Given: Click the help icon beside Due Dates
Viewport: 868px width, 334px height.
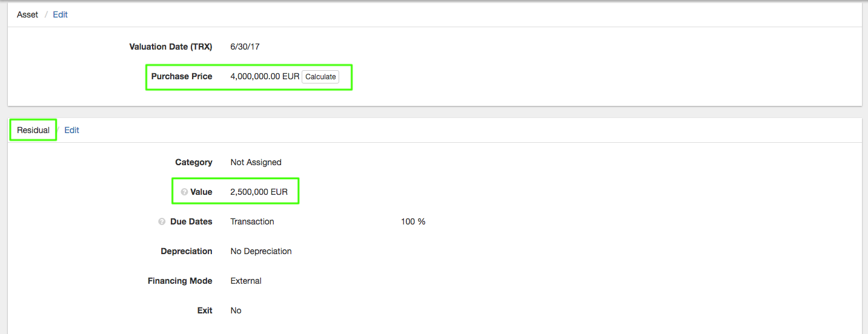Looking at the screenshot, I should (162, 222).
